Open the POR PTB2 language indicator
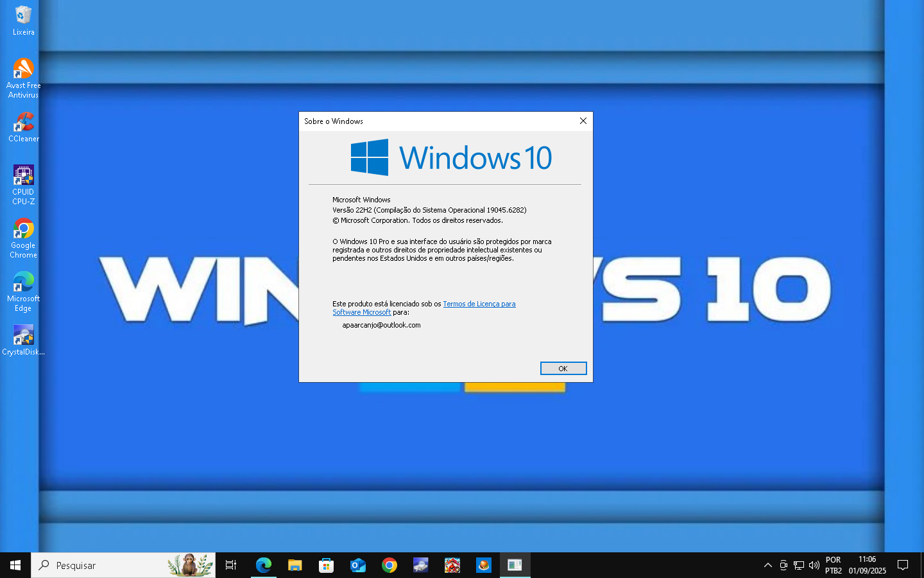Image resolution: width=924 pixels, height=578 pixels. (834, 565)
